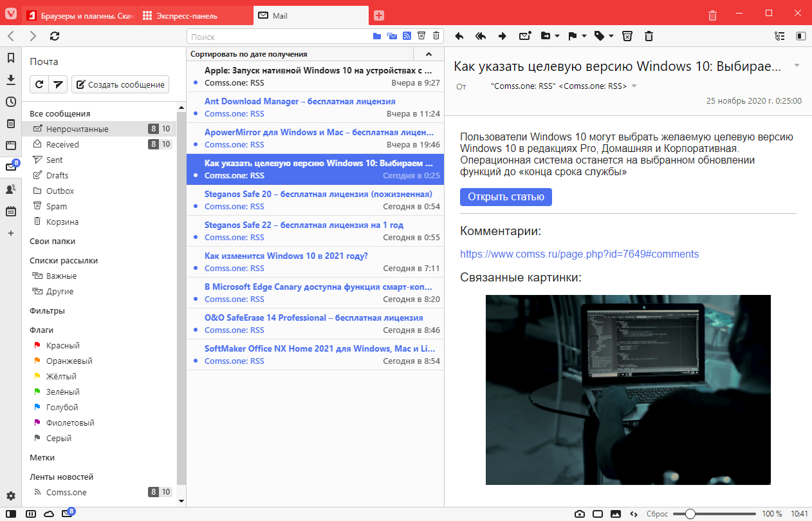Toggle images display in status bar
The width and height of the screenshot is (812, 521).
click(x=616, y=514)
